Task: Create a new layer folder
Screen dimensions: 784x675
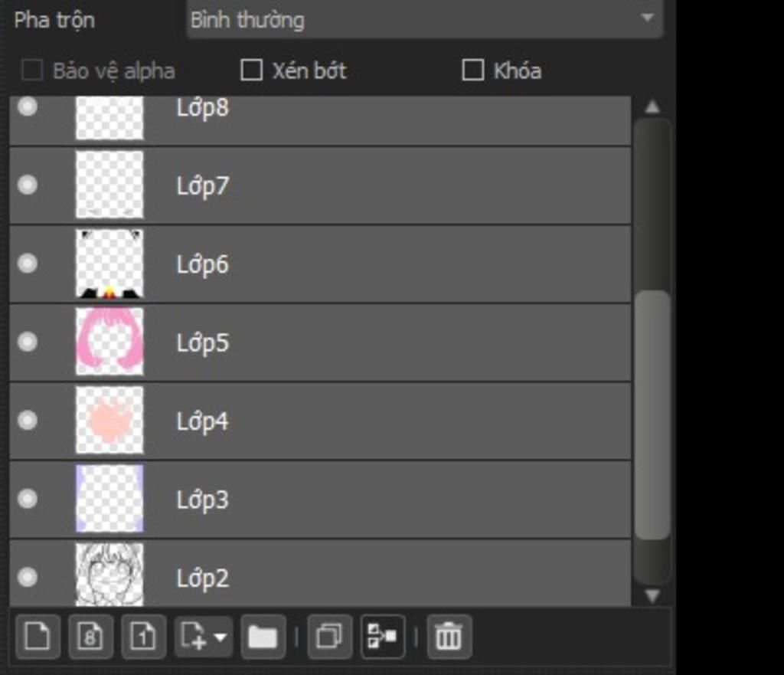Action: click(x=263, y=637)
